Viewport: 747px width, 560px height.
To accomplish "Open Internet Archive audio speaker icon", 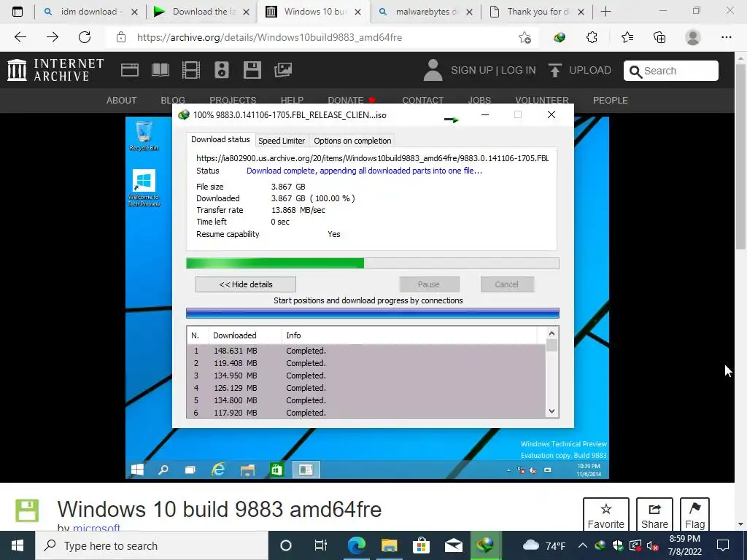I will click(222, 70).
